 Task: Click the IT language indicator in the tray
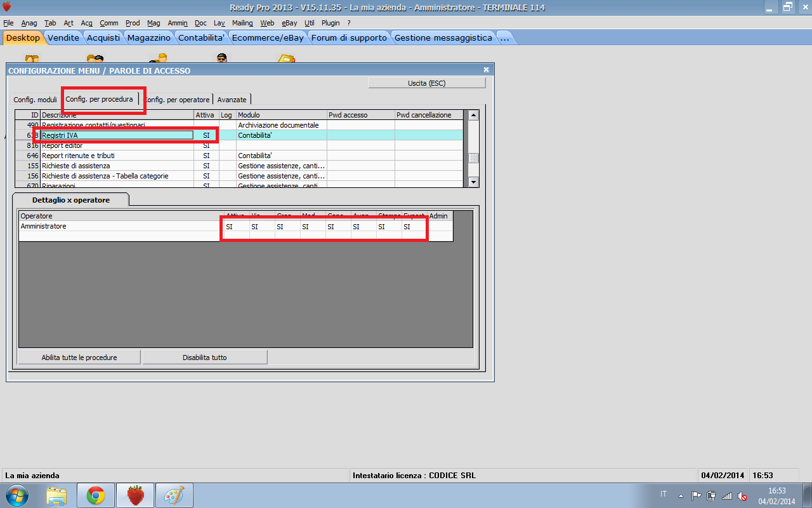(664, 494)
